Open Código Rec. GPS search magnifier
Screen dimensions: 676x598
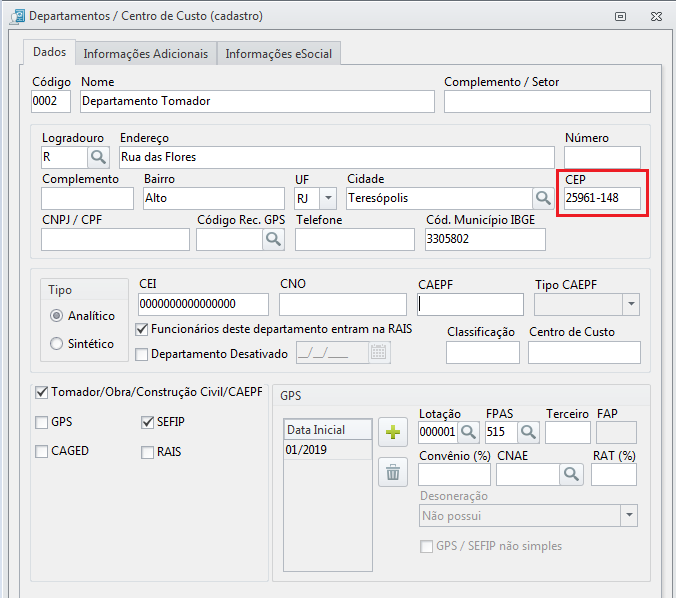coord(273,239)
